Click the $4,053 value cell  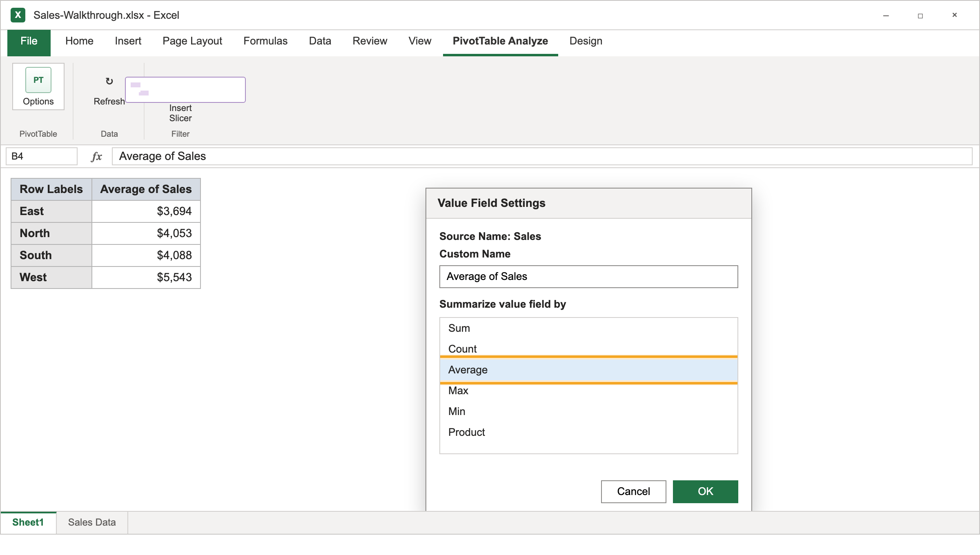pyautogui.click(x=146, y=233)
